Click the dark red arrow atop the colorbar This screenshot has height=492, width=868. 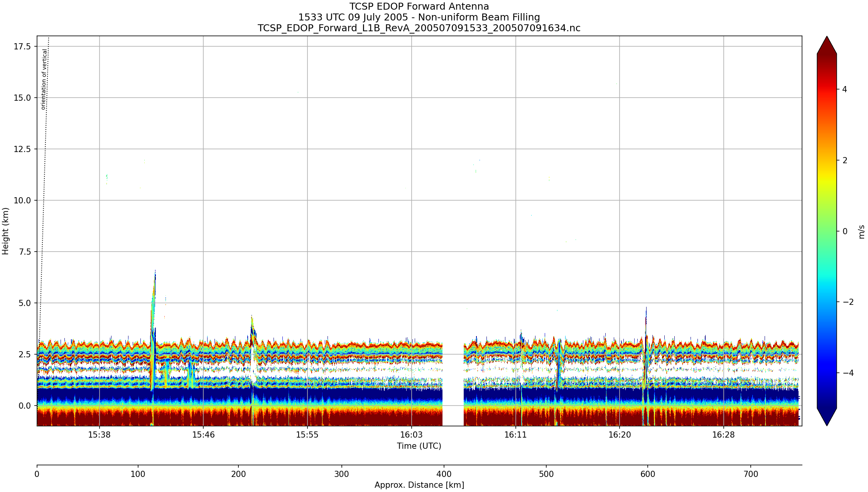point(827,46)
